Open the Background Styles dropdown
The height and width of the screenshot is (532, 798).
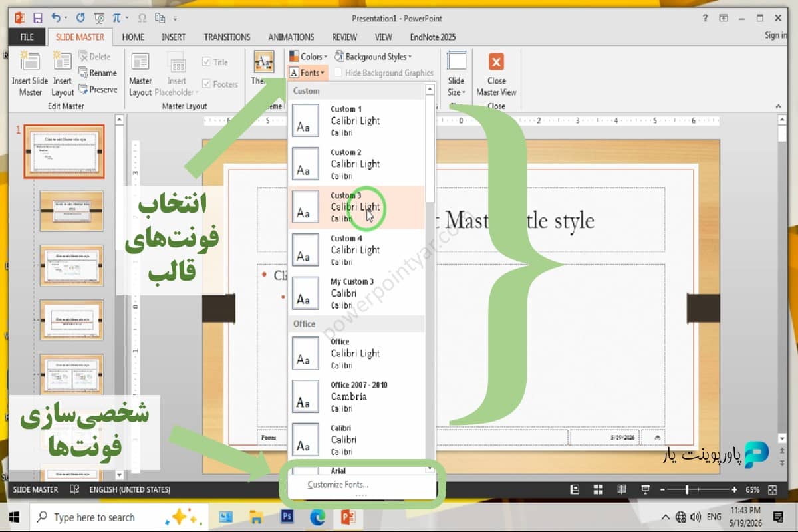372,57
